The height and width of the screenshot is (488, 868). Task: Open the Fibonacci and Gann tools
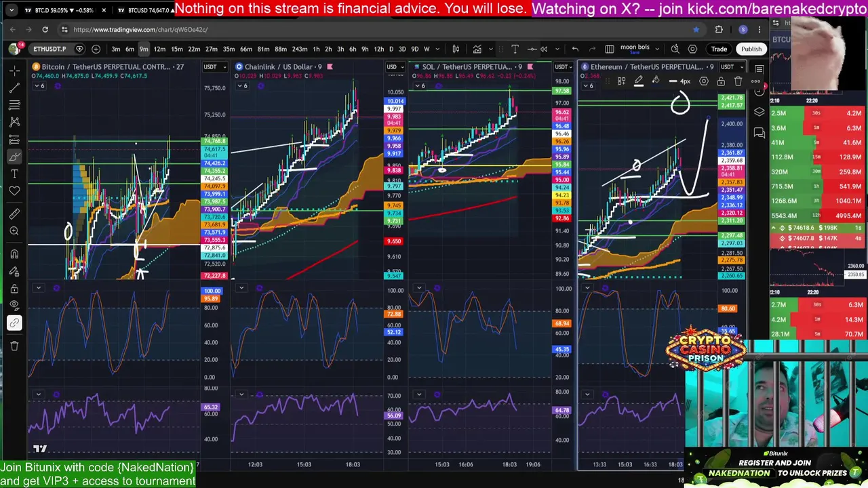(x=14, y=105)
